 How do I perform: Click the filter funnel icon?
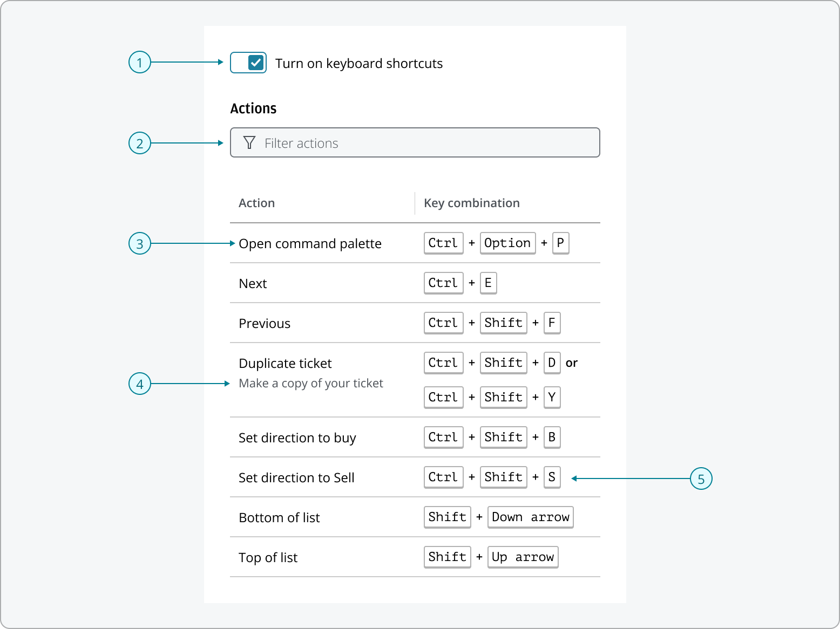coord(249,142)
